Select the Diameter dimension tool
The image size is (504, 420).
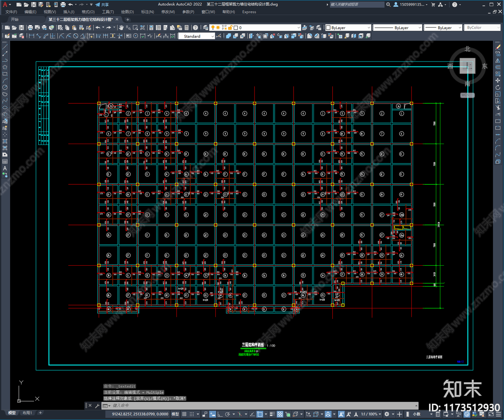pos(76,36)
